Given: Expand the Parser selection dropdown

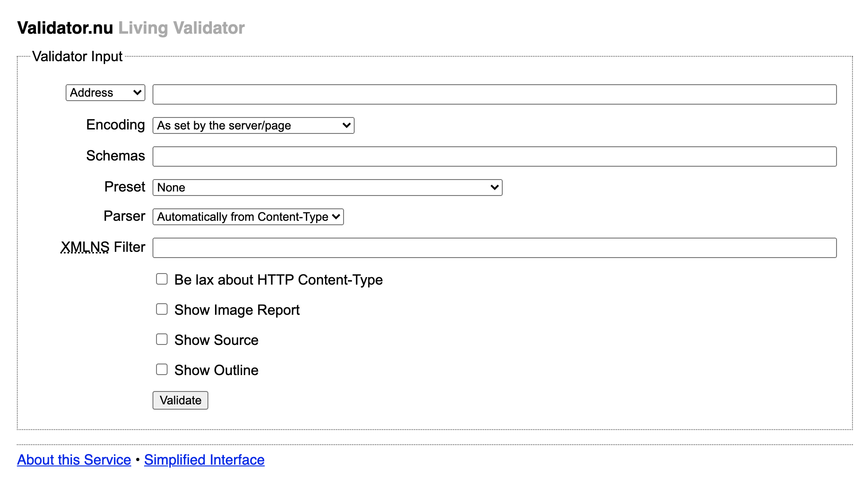Looking at the screenshot, I should [x=248, y=217].
